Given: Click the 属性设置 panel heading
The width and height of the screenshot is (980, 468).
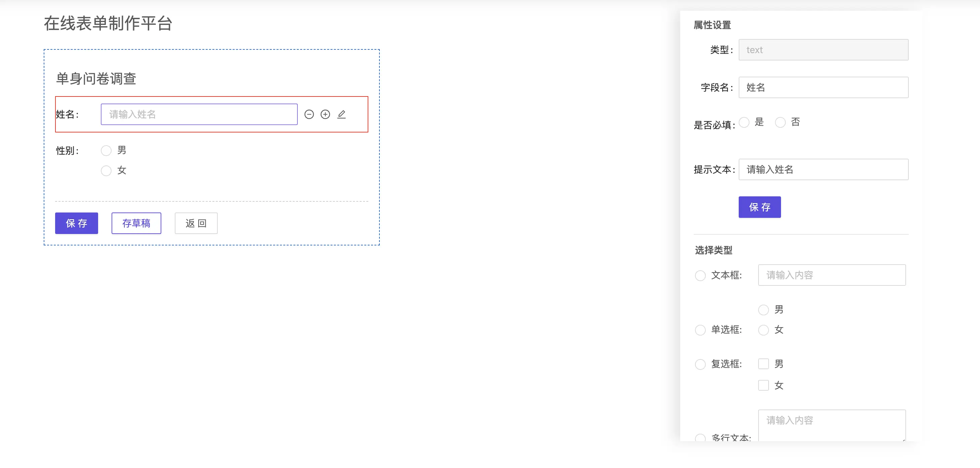Looking at the screenshot, I should pyautogui.click(x=712, y=25).
